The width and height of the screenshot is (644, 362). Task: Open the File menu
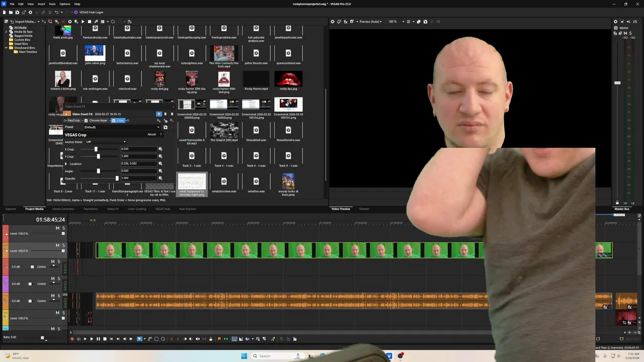(12, 4)
